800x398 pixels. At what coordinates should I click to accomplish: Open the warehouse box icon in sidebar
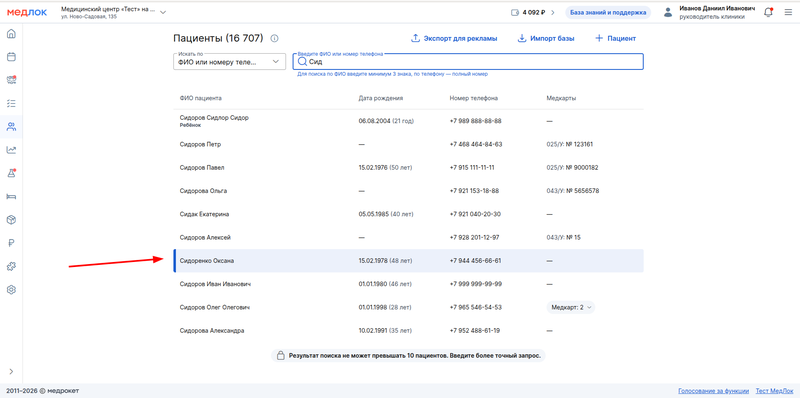(x=11, y=220)
